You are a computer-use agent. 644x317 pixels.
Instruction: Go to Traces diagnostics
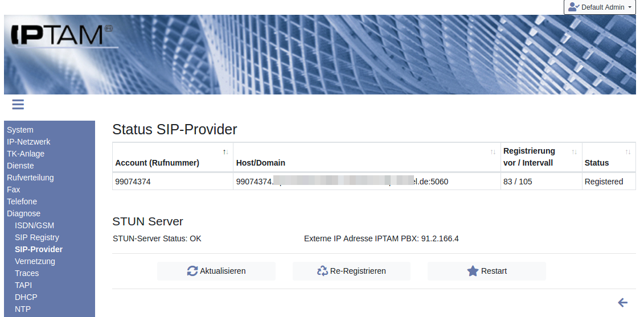[27, 273]
